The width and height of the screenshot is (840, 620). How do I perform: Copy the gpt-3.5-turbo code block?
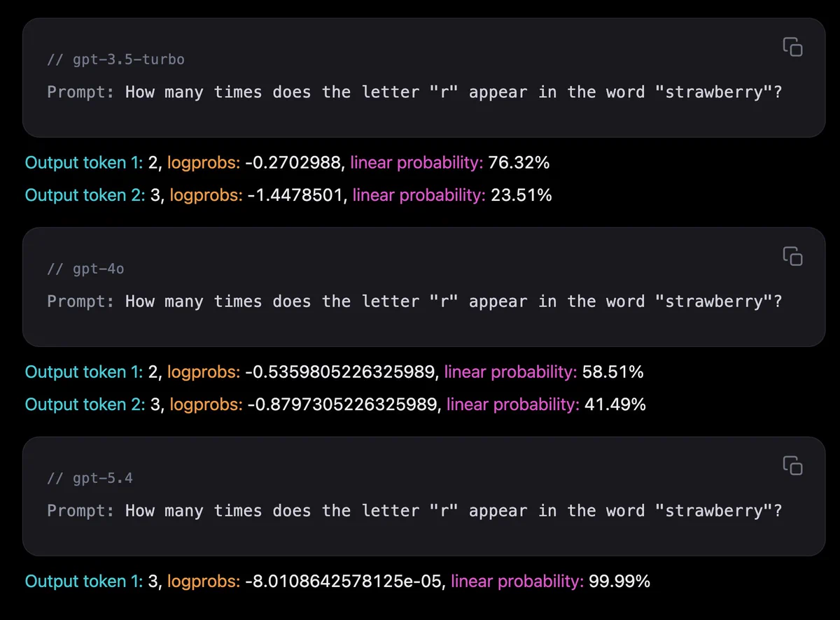pos(792,47)
